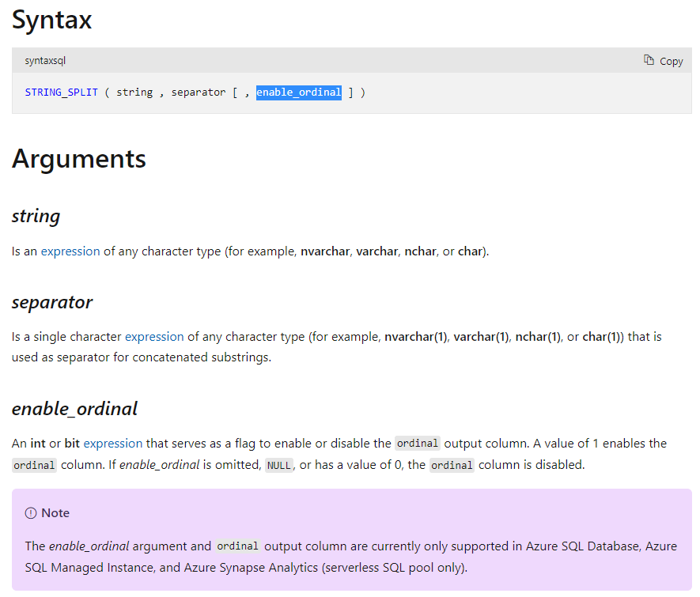Open the expression link under separator
700x597 pixels.
[154, 336]
